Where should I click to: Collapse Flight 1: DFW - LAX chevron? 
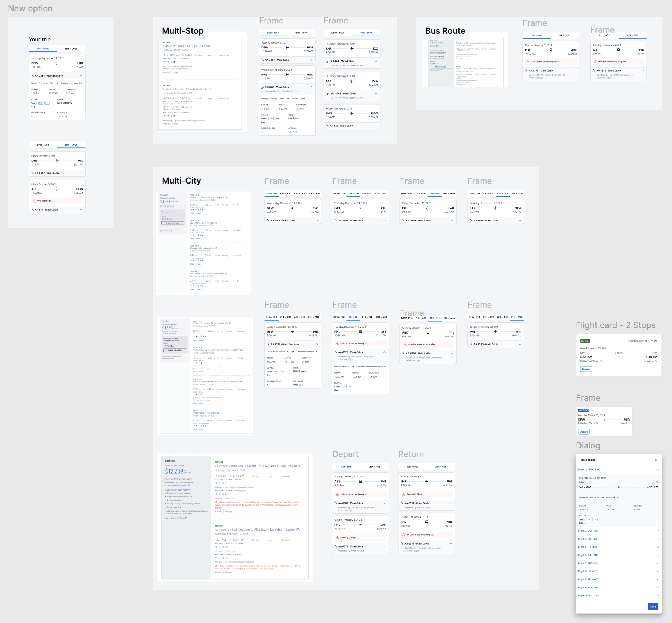pyautogui.click(x=658, y=470)
